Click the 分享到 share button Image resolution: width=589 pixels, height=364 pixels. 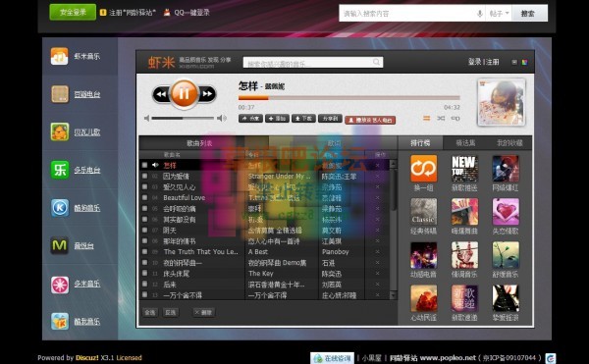(x=330, y=119)
